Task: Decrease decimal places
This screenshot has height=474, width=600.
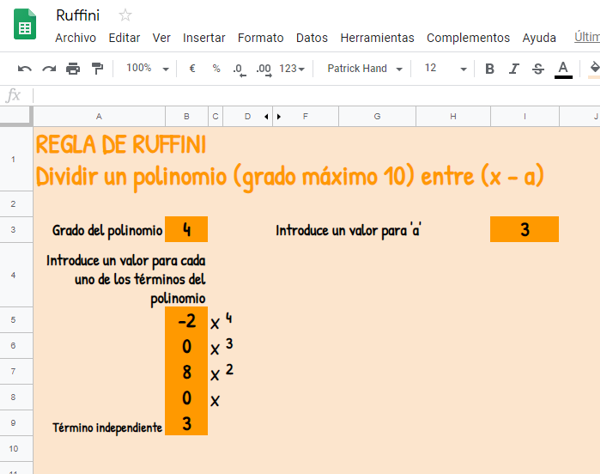Action: point(239,70)
